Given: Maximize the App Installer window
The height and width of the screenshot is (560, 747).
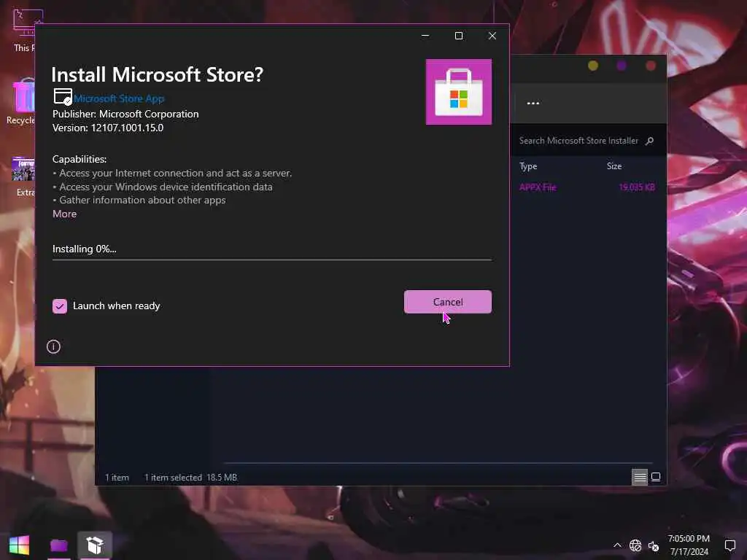Looking at the screenshot, I should tap(459, 36).
